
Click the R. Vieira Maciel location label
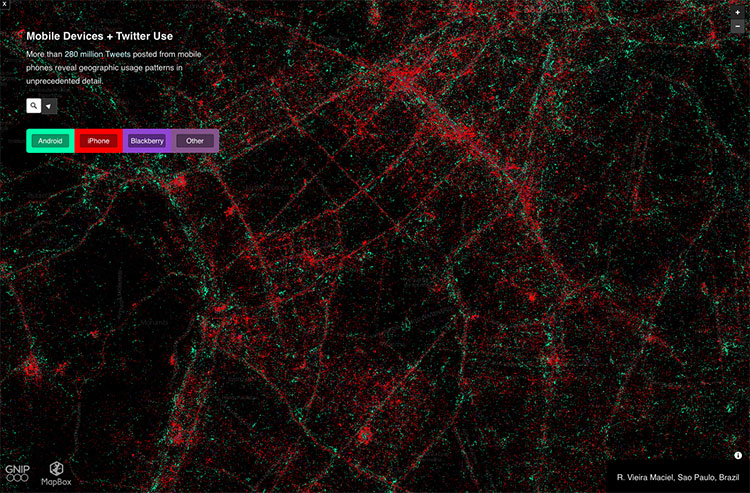(678, 477)
